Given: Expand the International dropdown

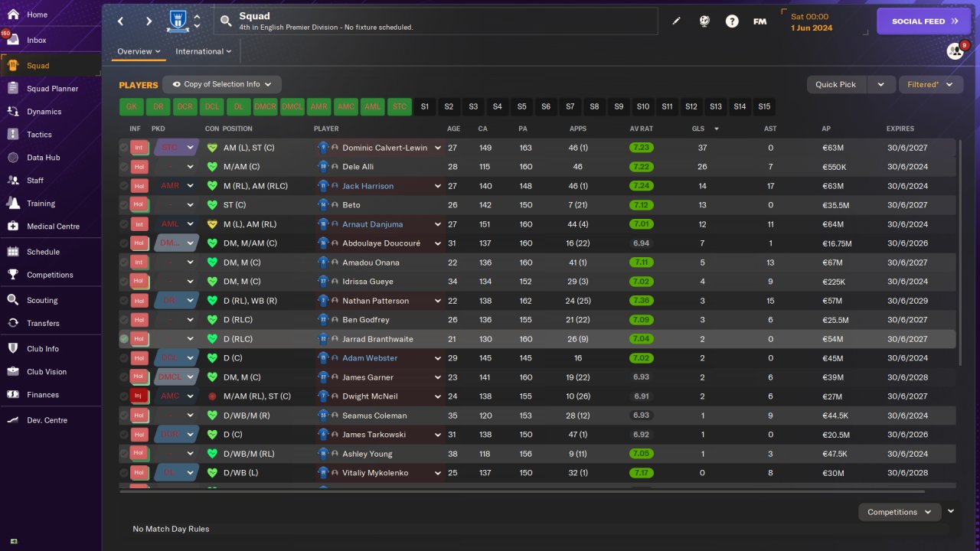Looking at the screenshot, I should pos(203,51).
